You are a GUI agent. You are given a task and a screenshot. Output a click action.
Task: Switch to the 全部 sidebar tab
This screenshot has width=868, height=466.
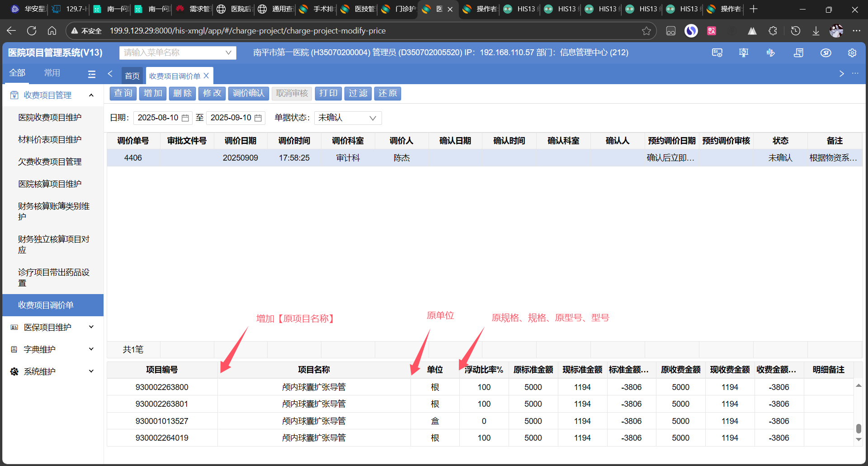17,73
